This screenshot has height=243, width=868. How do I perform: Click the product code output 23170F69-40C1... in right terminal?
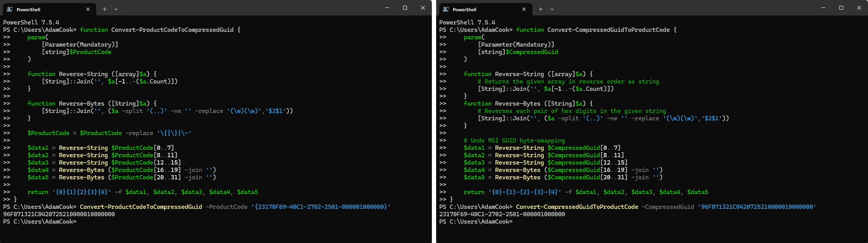pos(502,214)
